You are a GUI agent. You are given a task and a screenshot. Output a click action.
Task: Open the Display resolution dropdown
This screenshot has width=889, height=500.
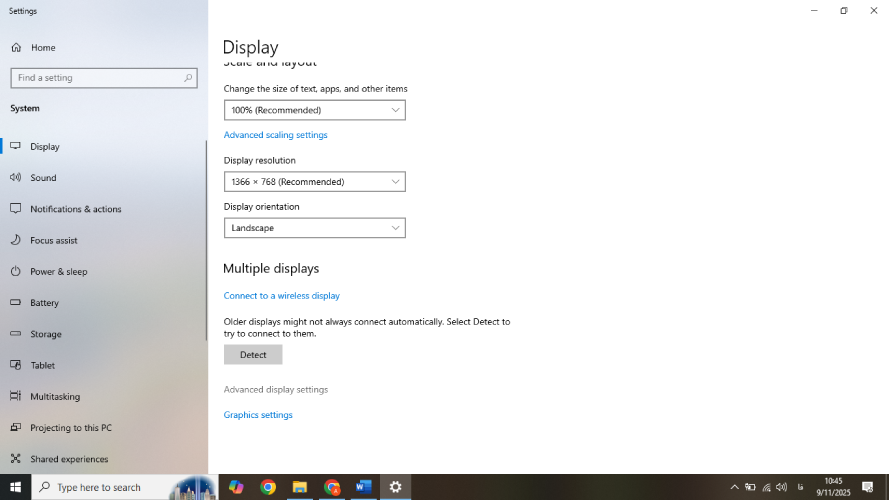pyautogui.click(x=314, y=182)
